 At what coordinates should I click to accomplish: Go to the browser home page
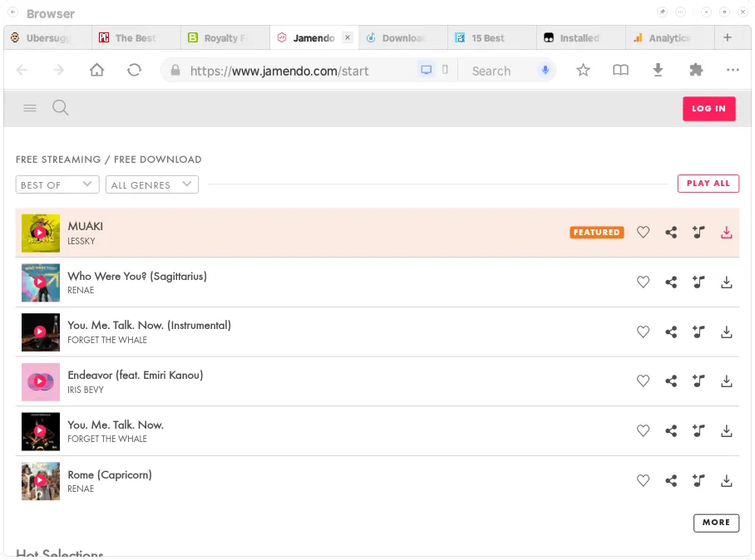pyautogui.click(x=96, y=71)
